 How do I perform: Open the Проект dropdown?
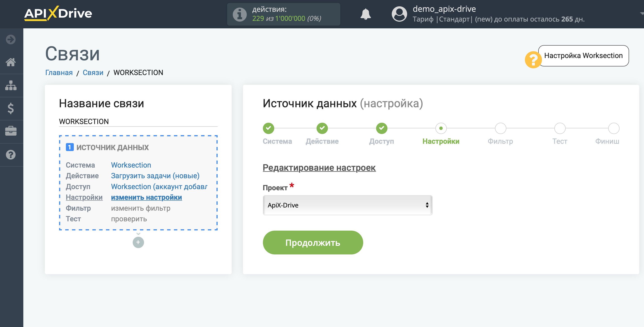348,205
